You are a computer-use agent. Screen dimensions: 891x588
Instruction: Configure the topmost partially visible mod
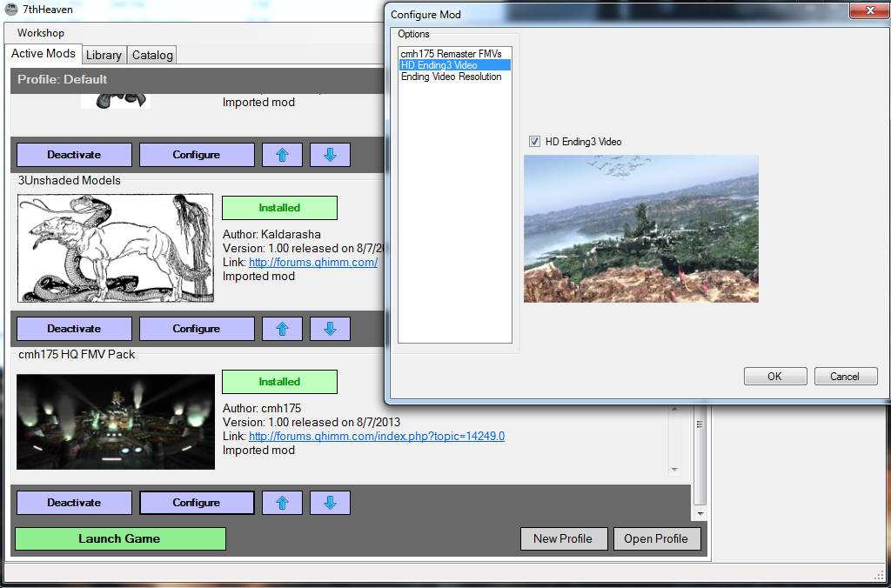pyautogui.click(x=197, y=155)
